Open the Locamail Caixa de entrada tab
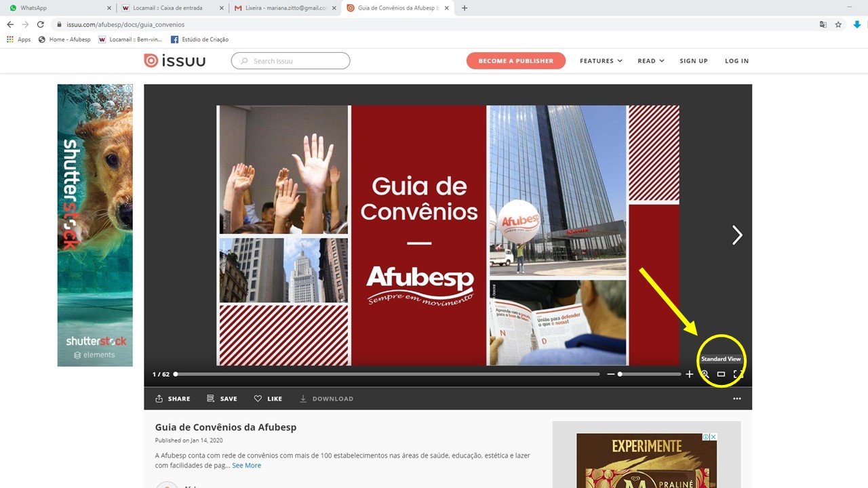This screenshot has height=488, width=868. point(172,8)
